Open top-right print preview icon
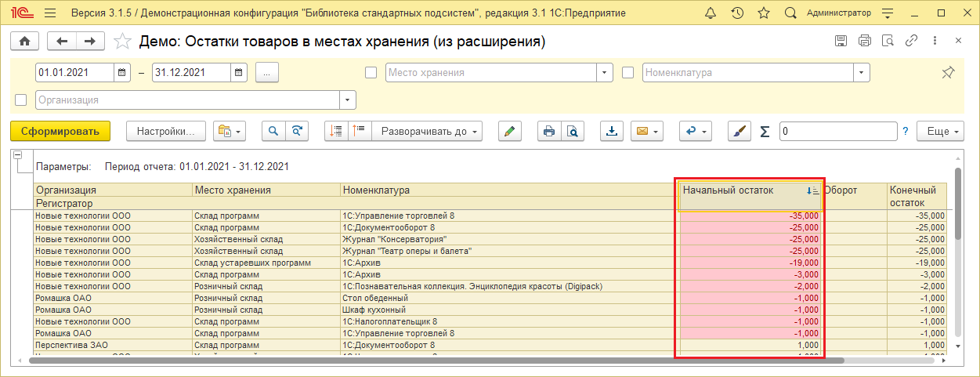 [x=888, y=41]
